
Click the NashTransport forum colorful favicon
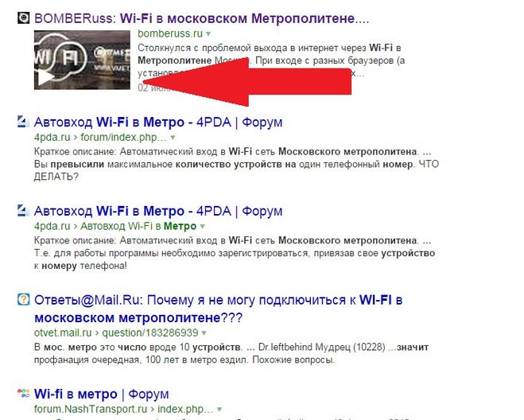click(x=23, y=393)
